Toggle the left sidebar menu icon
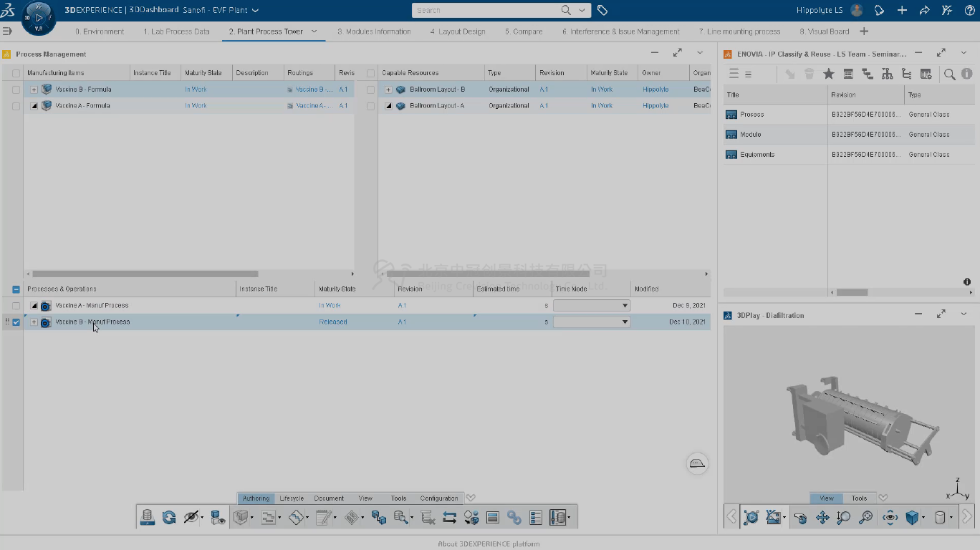Viewport: 980px width, 550px height. (x=8, y=32)
